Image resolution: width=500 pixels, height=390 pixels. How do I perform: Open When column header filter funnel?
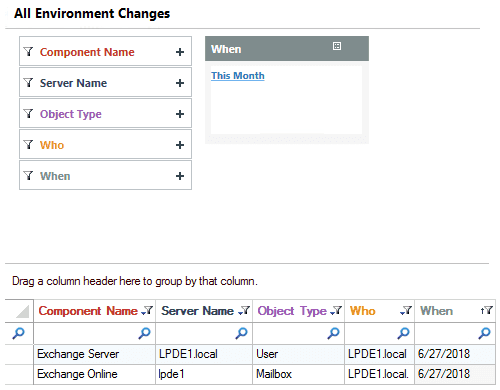tap(487, 311)
